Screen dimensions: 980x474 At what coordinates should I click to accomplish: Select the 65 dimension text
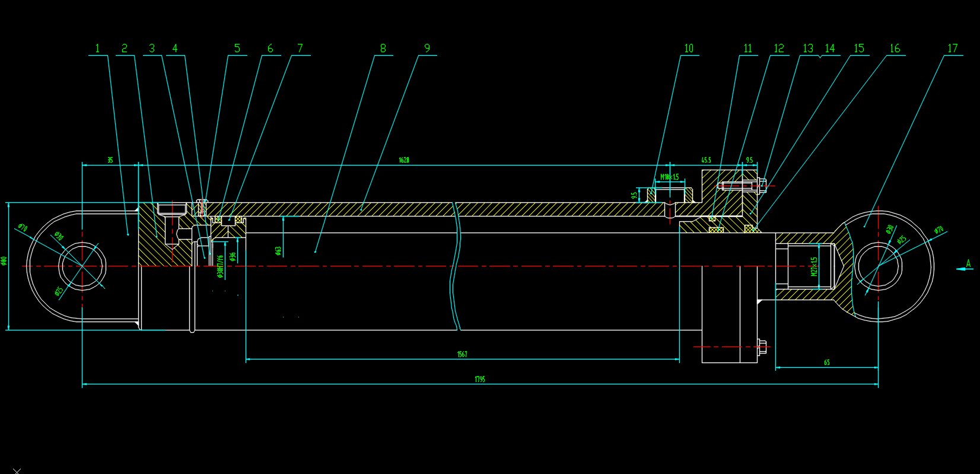(827, 362)
